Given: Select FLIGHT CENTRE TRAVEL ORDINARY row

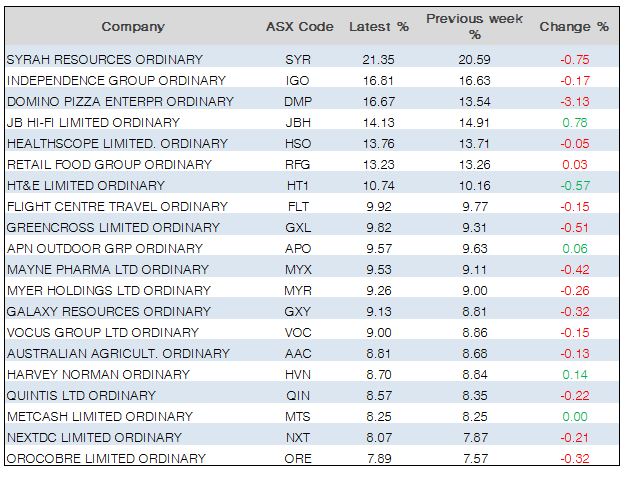Looking at the screenshot, I should [x=117, y=206].
